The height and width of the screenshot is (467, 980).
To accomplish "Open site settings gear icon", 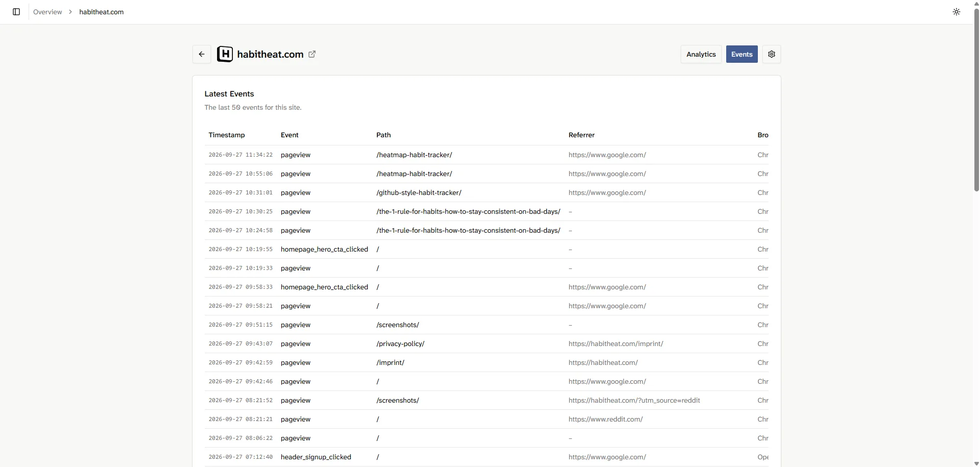I will coord(772,54).
